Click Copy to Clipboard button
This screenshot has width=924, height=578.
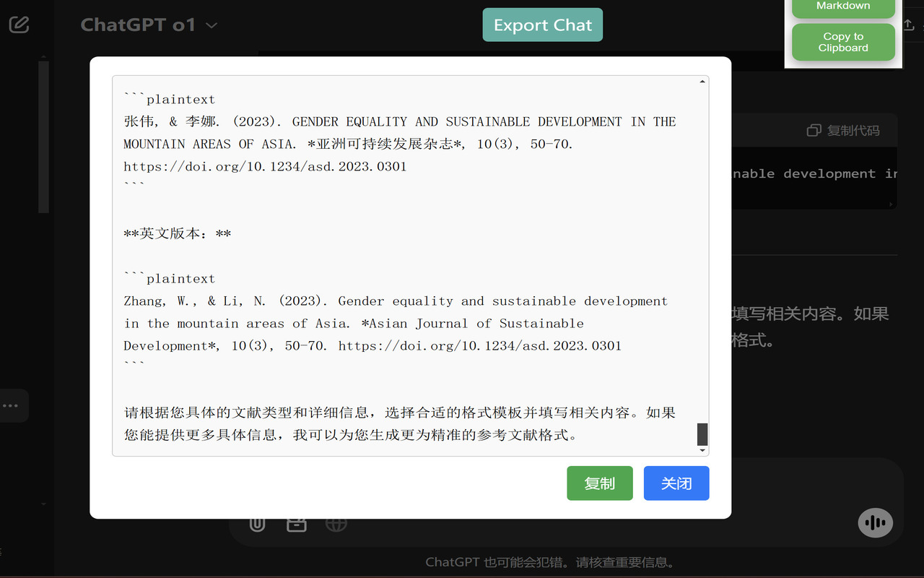click(x=843, y=43)
